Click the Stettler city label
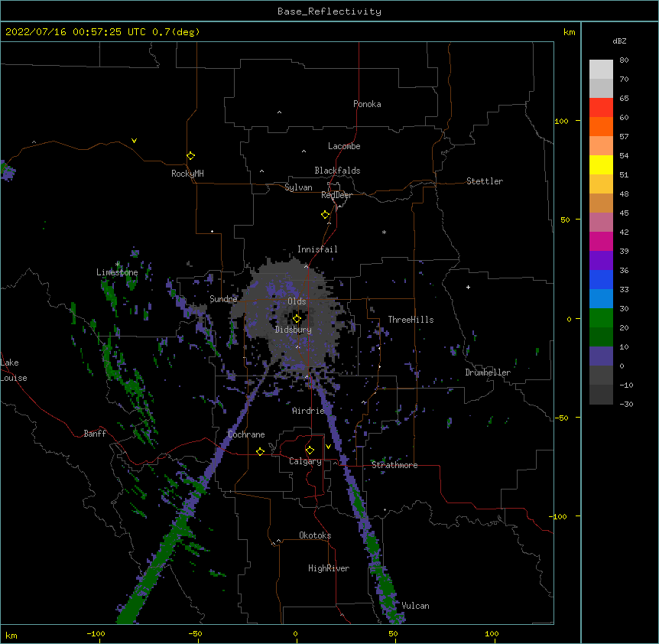This screenshot has height=644, width=659. coord(485,181)
